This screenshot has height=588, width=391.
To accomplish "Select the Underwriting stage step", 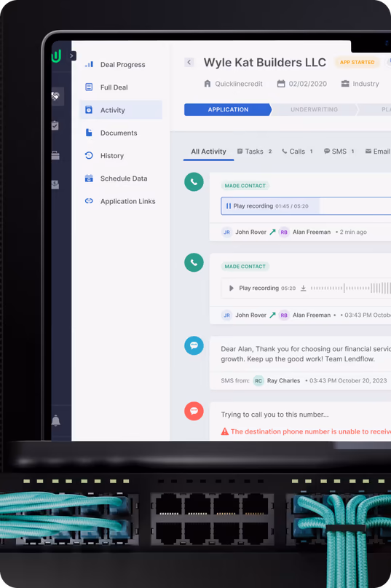I will [314, 109].
